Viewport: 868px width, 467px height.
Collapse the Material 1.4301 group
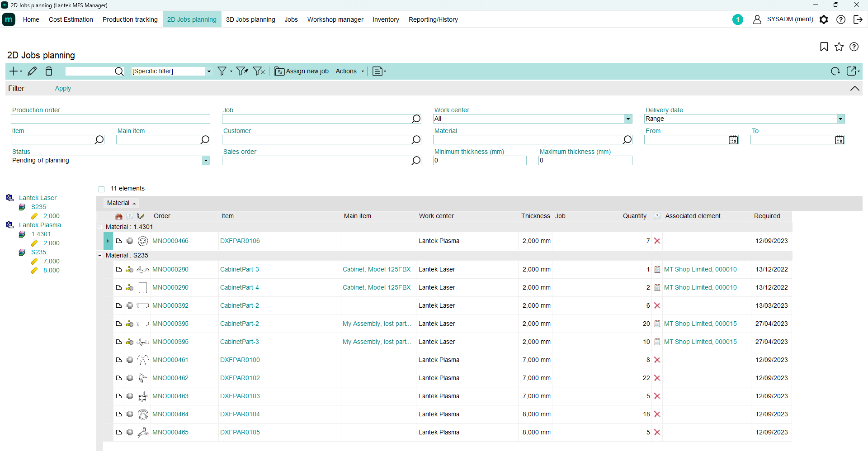100,227
